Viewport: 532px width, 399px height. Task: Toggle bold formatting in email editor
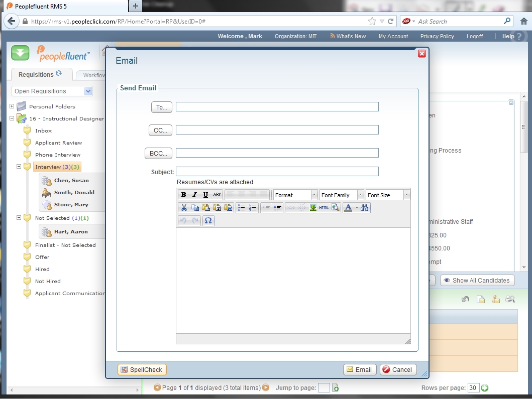[183, 195]
